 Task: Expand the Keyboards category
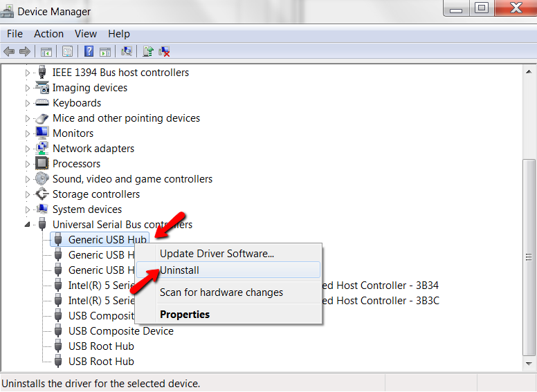(x=28, y=103)
